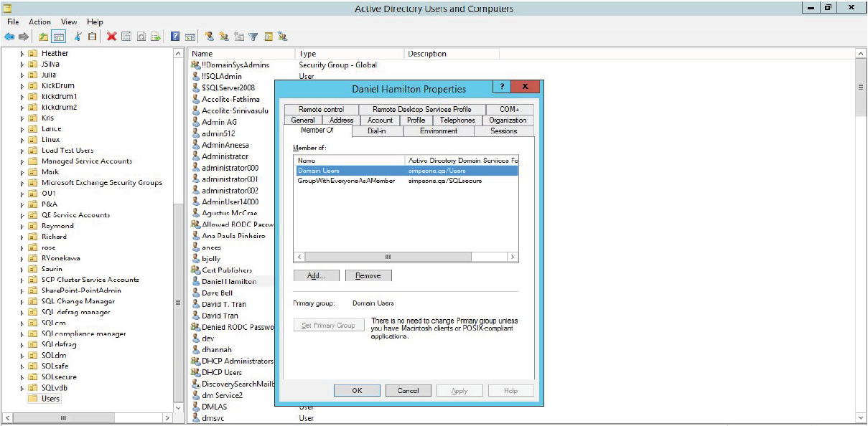Viewport: 868px width, 426px height.
Task: Expand the Managed Service Accounts node
Action: tap(22, 161)
